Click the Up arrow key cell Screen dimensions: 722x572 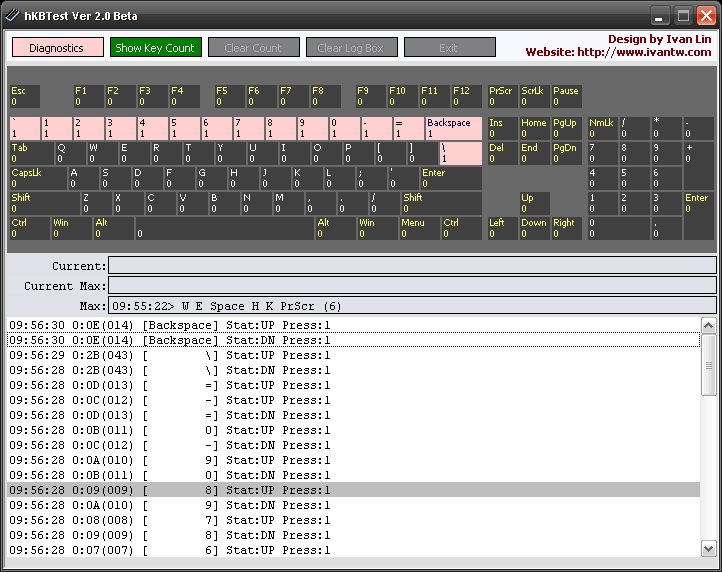click(533, 203)
